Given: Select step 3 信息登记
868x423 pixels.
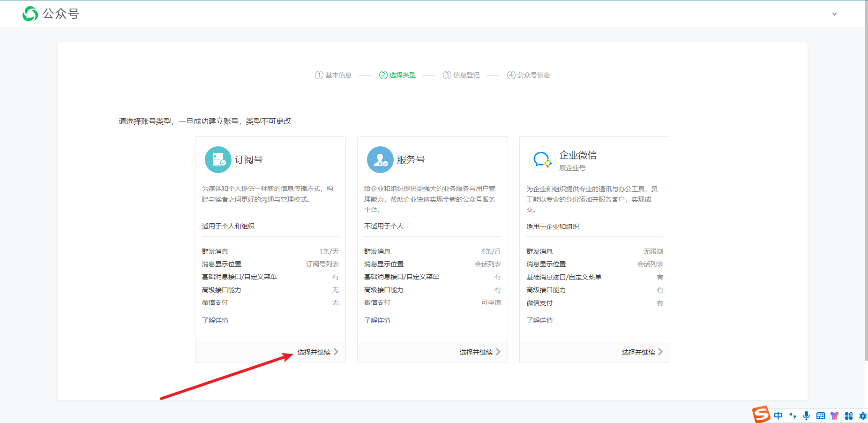Looking at the screenshot, I should tap(461, 75).
